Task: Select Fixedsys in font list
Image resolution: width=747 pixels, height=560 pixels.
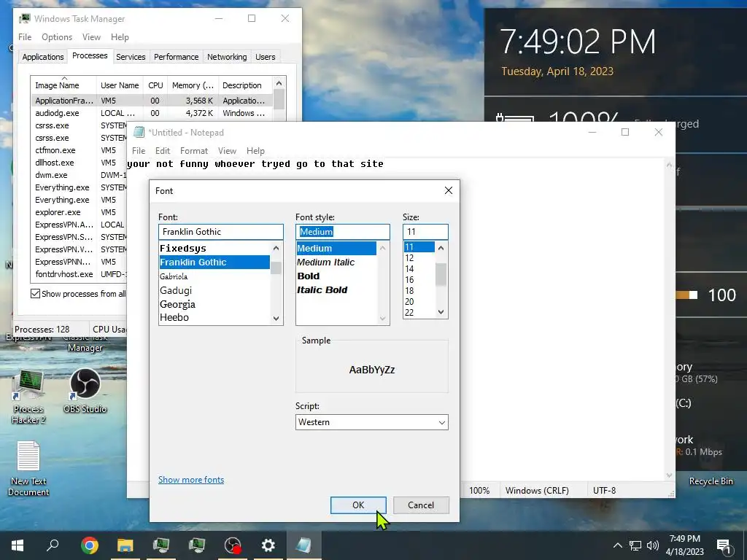Action: [x=214, y=248]
